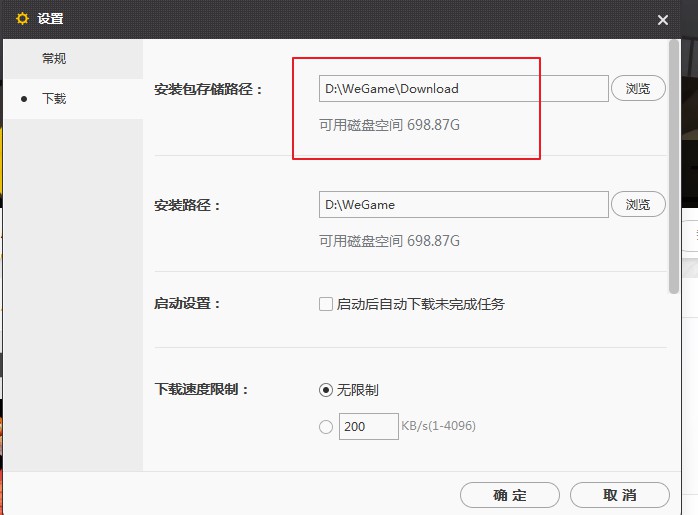The width and height of the screenshot is (698, 515).
Task: Cancel changes with the 取消 button
Action: (619, 495)
